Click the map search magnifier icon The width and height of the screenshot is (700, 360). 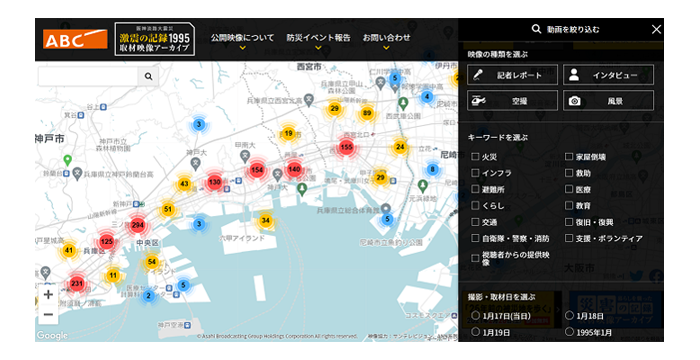148,76
